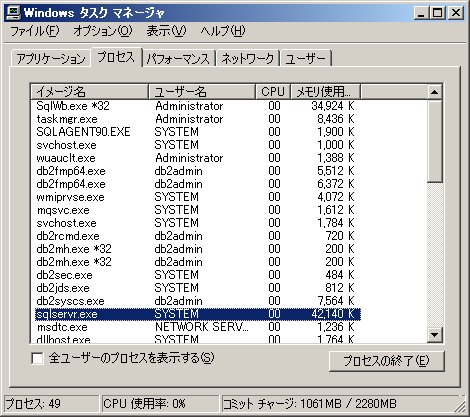Click the 42,140 K memory value
Screen dimensions: 470x417
(x=332, y=314)
